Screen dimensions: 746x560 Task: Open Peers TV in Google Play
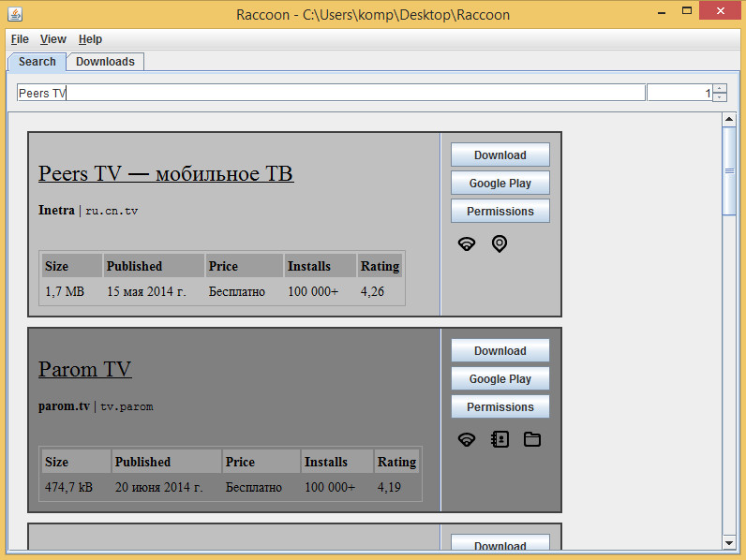[500, 183]
